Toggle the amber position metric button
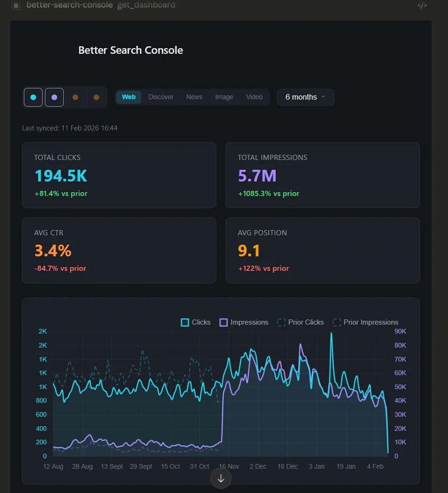Image resolution: width=448 pixels, height=493 pixels. pos(96,97)
